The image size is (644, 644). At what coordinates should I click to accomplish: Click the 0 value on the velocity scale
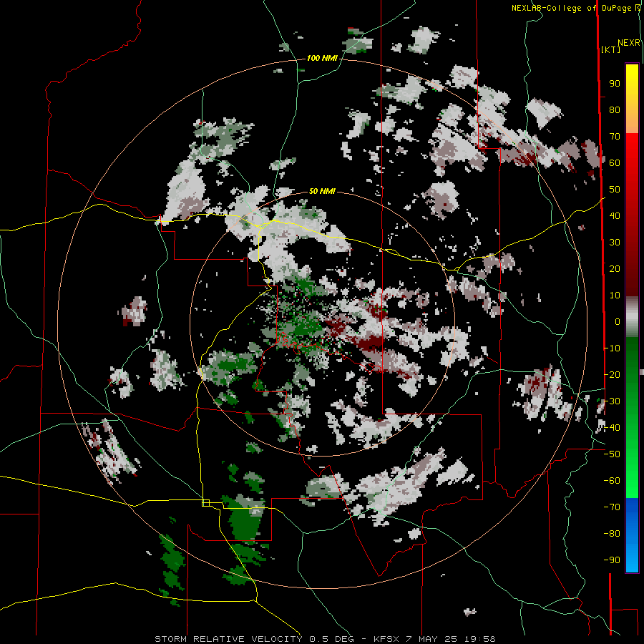click(x=618, y=322)
